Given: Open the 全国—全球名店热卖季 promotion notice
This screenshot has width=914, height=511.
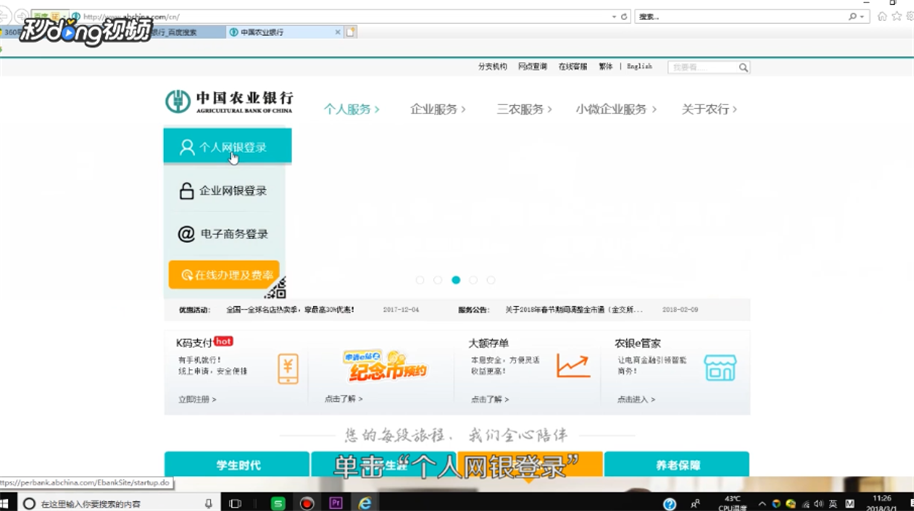Looking at the screenshot, I should [x=290, y=310].
